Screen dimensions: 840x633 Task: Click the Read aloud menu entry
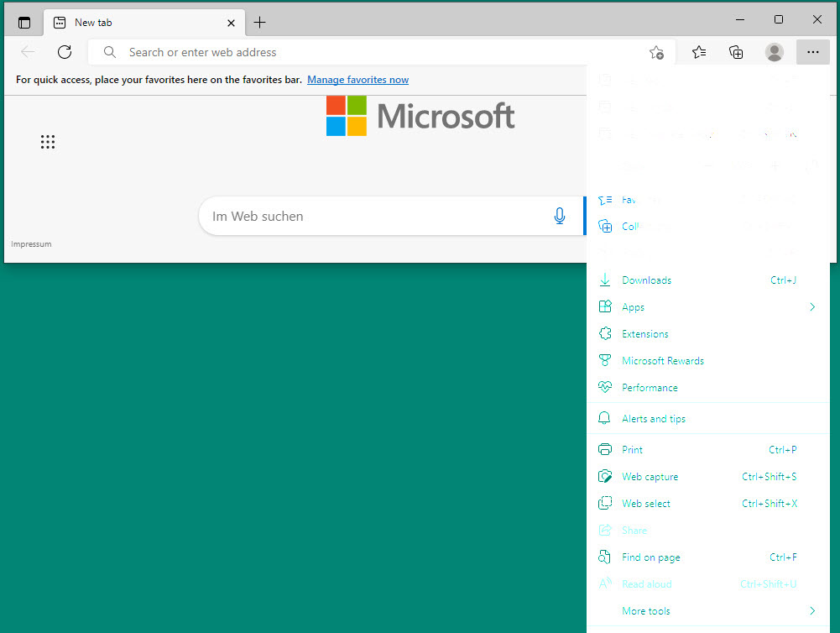(707, 583)
